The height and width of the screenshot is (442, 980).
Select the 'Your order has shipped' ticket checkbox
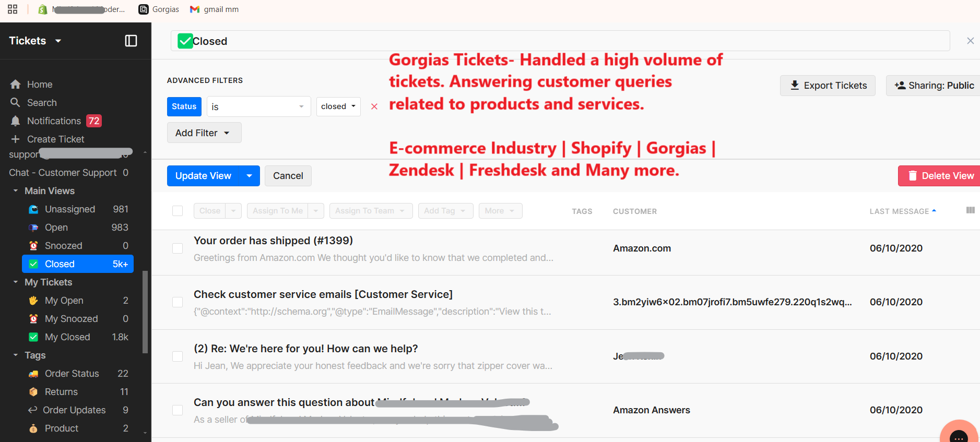(178, 248)
